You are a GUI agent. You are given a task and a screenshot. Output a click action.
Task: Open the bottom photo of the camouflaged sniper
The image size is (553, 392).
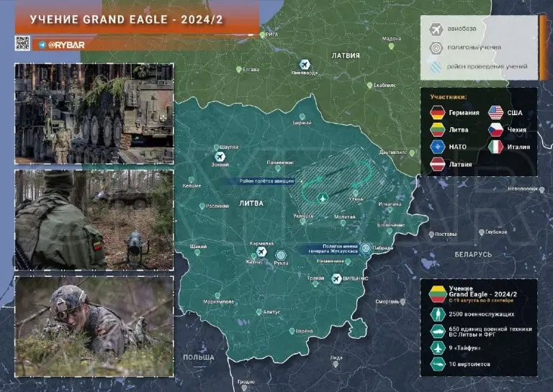(x=94, y=316)
